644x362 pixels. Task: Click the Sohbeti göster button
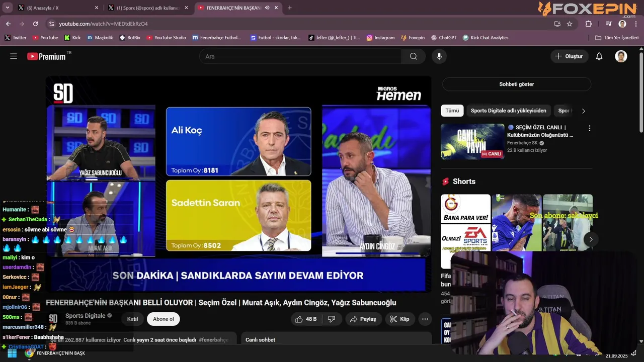(517, 84)
